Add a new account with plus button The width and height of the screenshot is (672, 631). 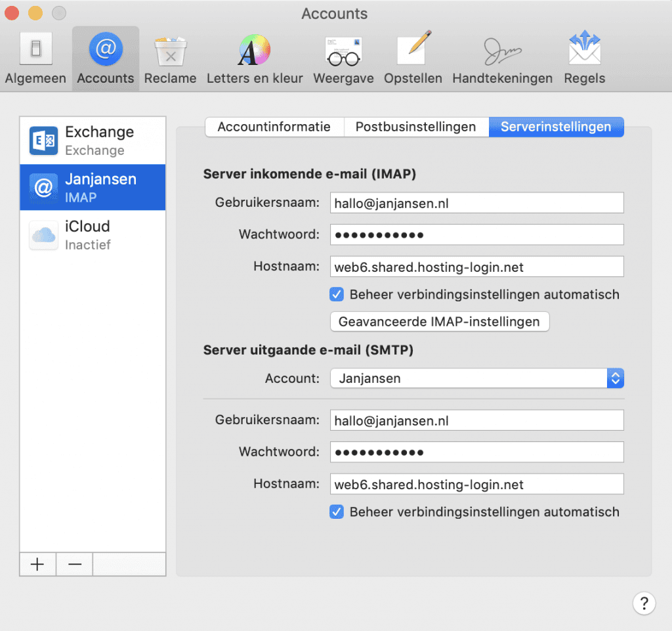click(37, 564)
